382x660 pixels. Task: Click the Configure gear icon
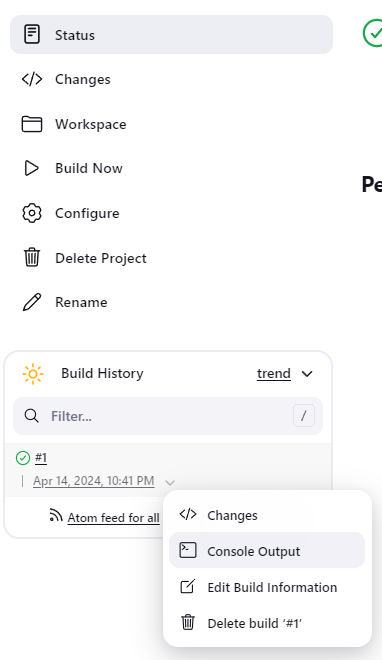tap(32, 213)
